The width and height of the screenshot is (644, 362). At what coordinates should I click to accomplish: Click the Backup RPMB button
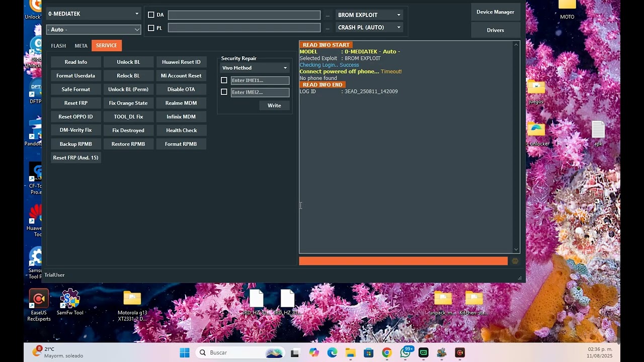76,144
